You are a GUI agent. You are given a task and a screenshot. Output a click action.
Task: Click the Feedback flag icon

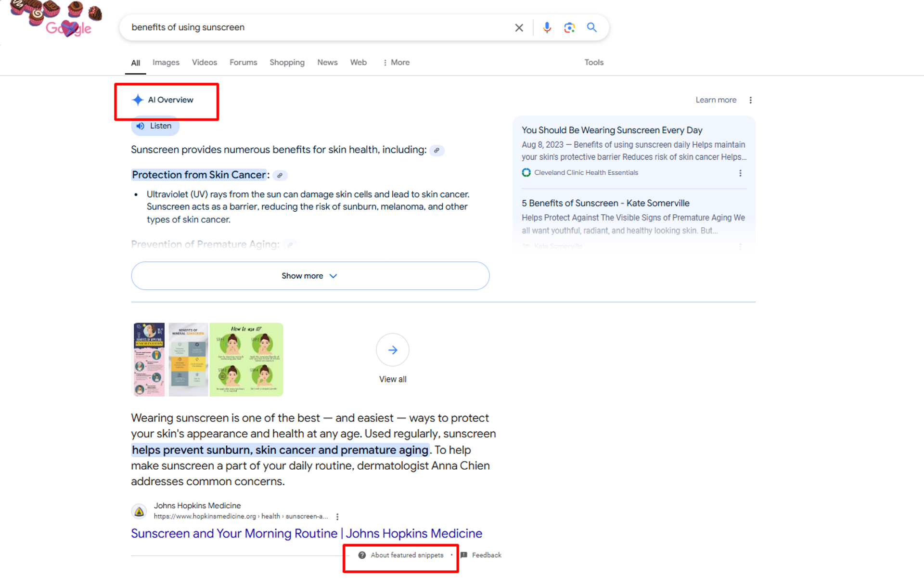click(x=464, y=555)
